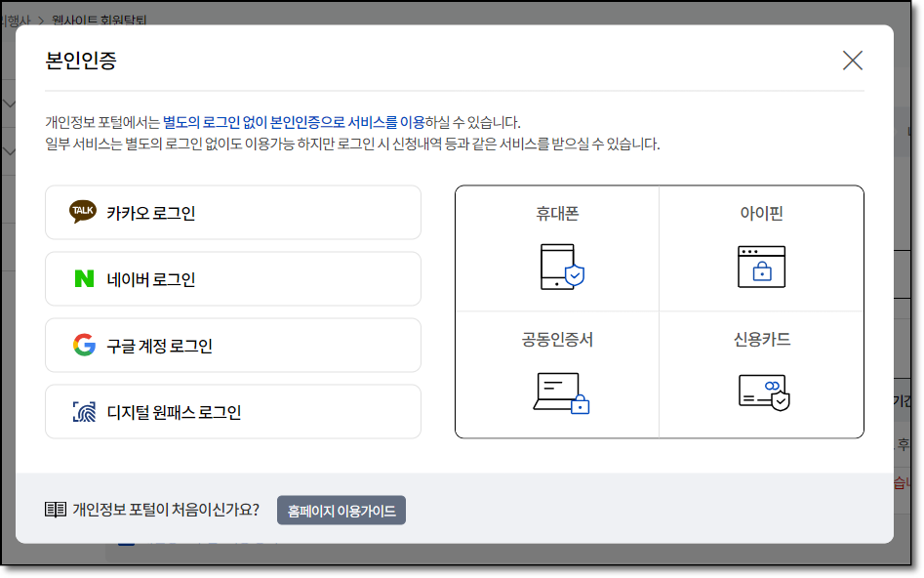Click the Google G icon

point(85,345)
